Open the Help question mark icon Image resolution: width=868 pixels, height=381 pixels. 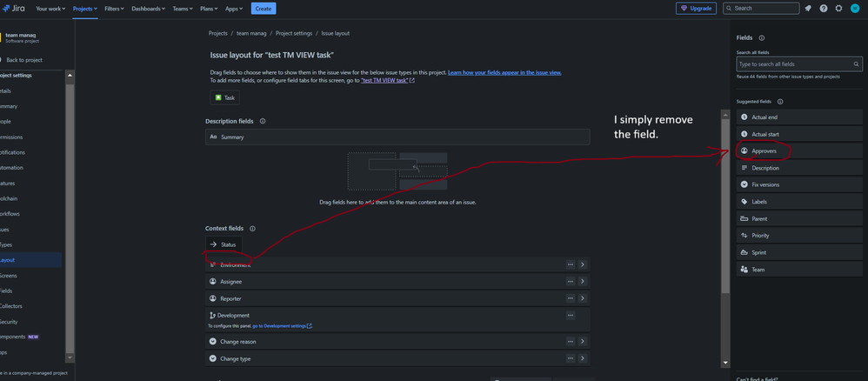pyautogui.click(x=824, y=9)
